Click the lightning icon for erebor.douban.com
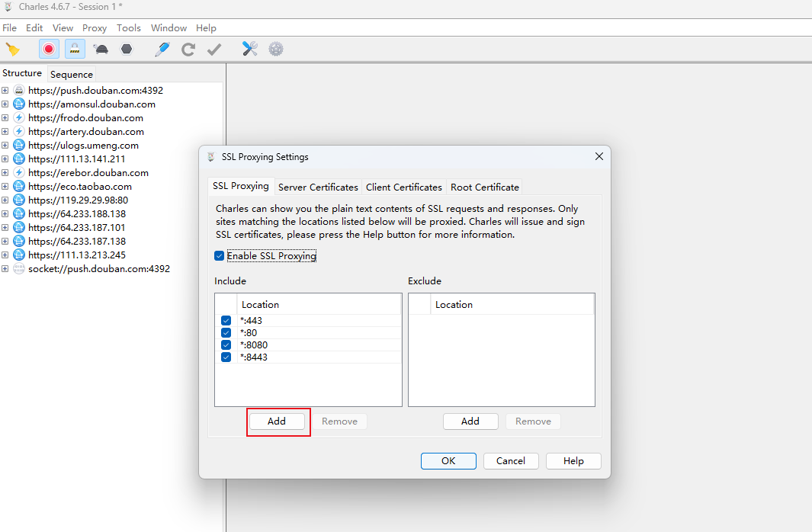This screenshot has height=532, width=812. pyautogui.click(x=19, y=172)
